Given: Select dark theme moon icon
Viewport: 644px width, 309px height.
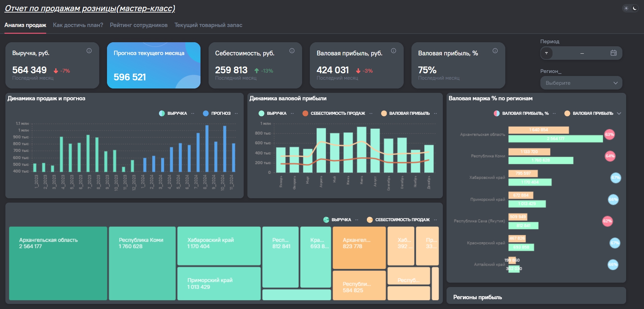Looking at the screenshot, I should (635, 8).
